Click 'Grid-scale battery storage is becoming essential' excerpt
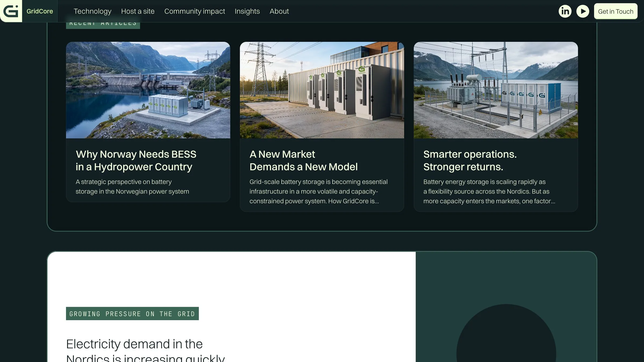The height and width of the screenshot is (362, 644). (x=319, y=191)
